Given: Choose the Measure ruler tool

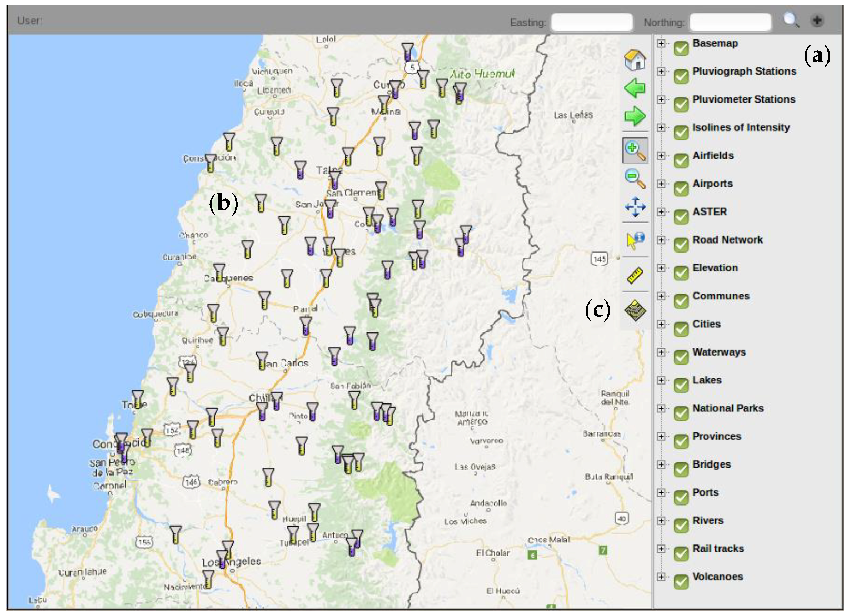Looking at the screenshot, I should pyautogui.click(x=635, y=275).
